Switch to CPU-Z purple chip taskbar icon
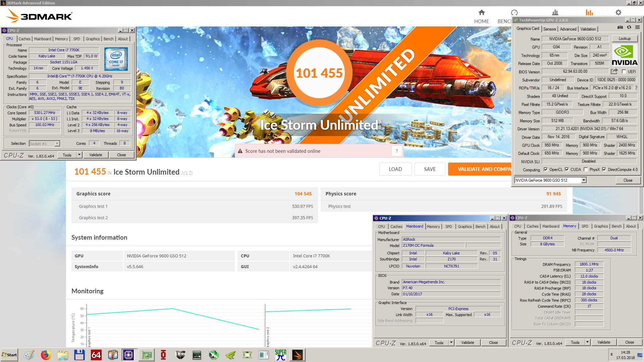Viewport: 644px width, 362px height. 128,355
